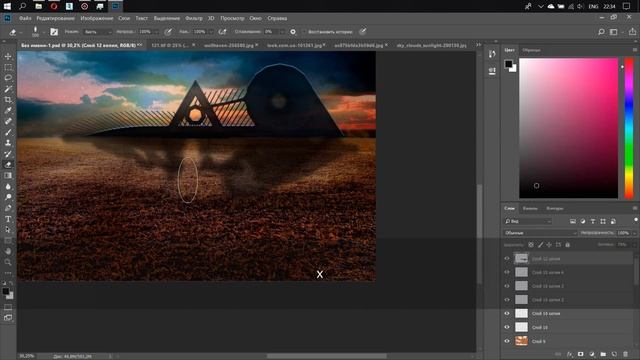Pick a color in the Color panel field
This screenshot has width=640, height=360.
(568, 128)
